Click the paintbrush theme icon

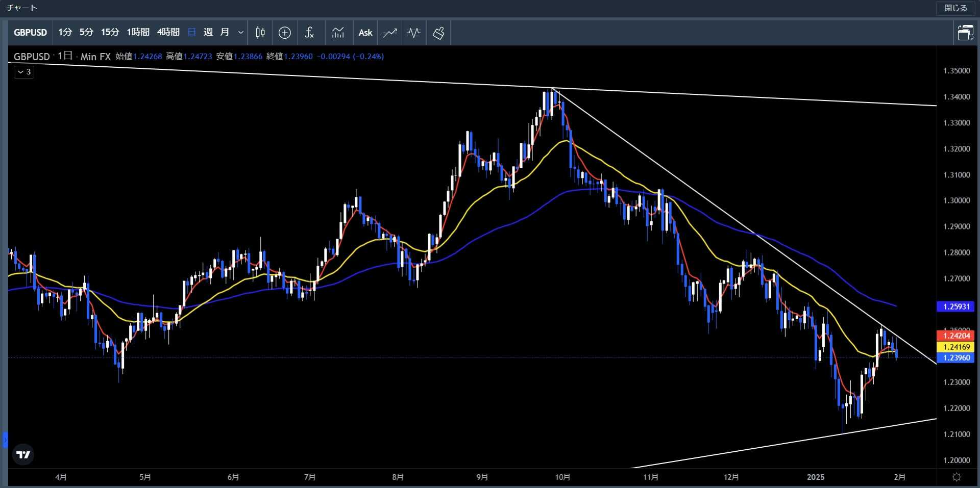438,33
